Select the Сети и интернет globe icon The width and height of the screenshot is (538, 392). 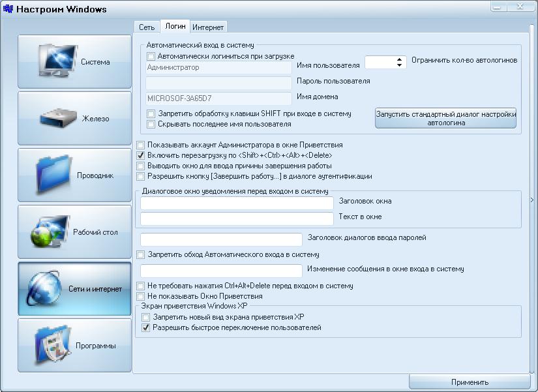(x=44, y=288)
